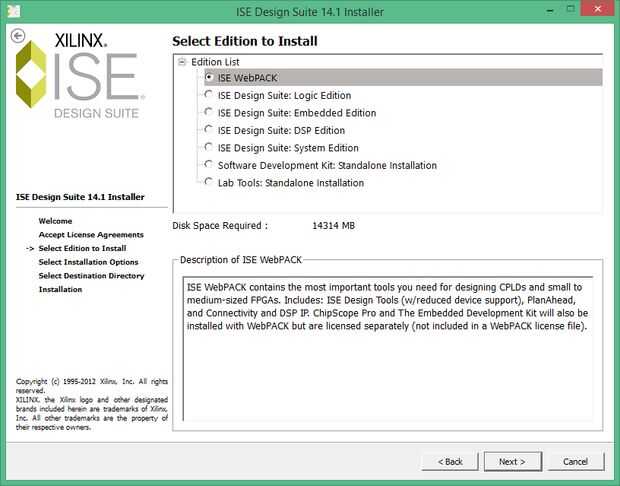Click ISE Design Suite 14.1 Installer sidebar heading

tap(80, 197)
